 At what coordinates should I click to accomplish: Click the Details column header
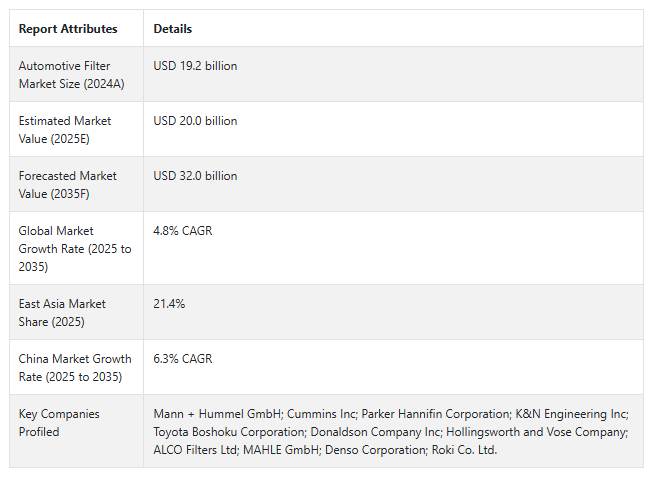173,29
